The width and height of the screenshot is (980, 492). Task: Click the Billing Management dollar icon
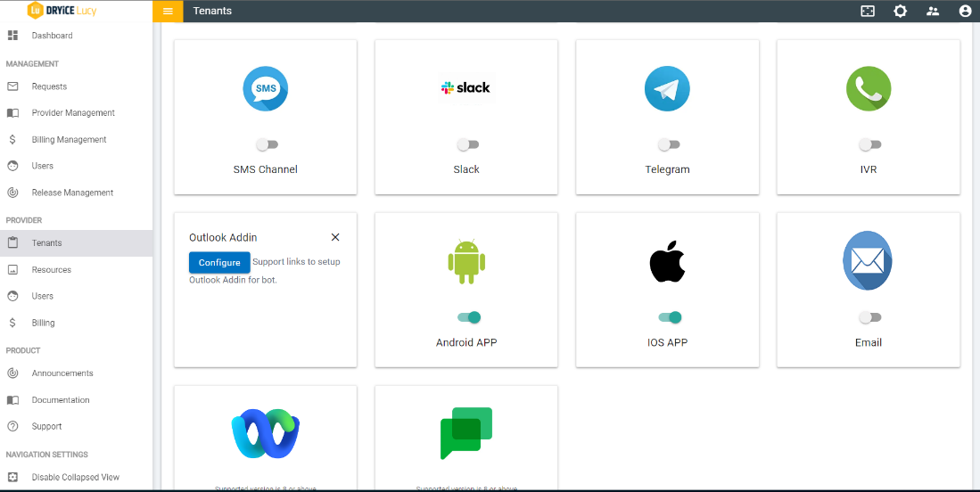[x=12, y=140]
